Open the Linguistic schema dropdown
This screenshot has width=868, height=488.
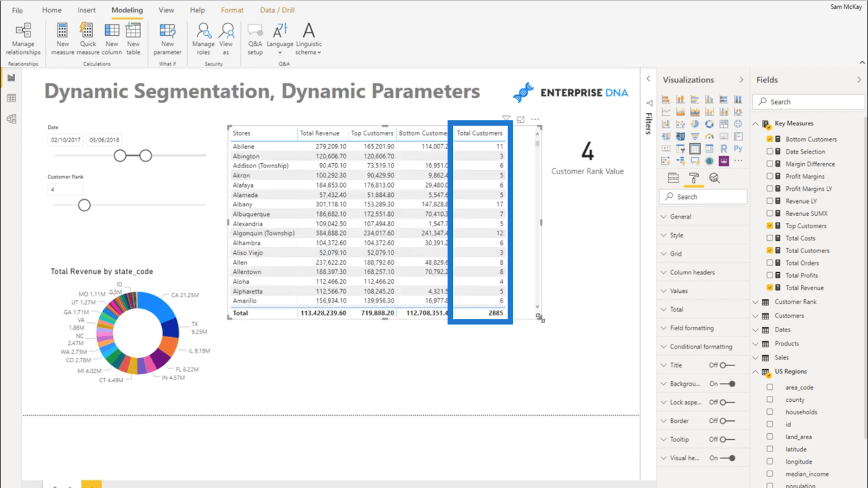[x=309, y=39]
